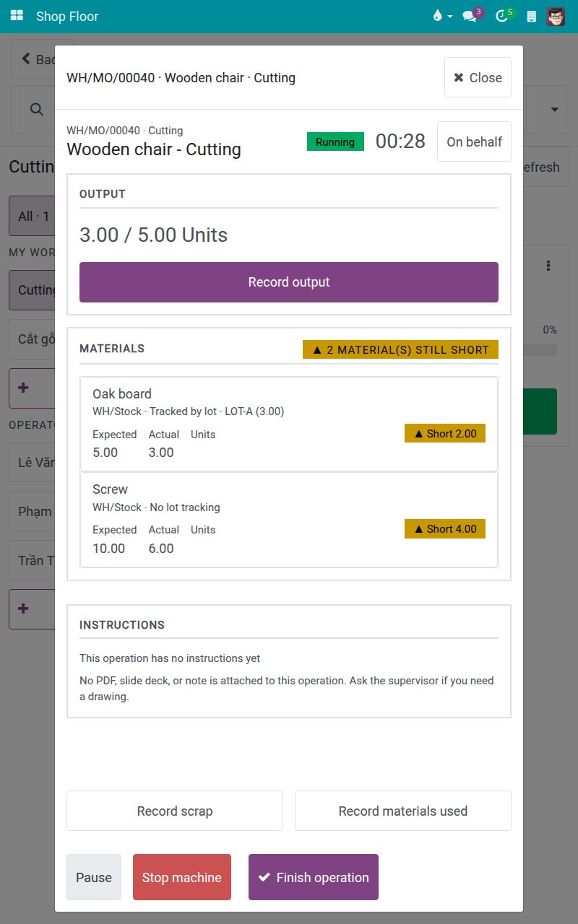Image resolution: width=578 pixels, height=924 pixels.
Task: Open the apps grid menu icon
Action: coord(17,16)
